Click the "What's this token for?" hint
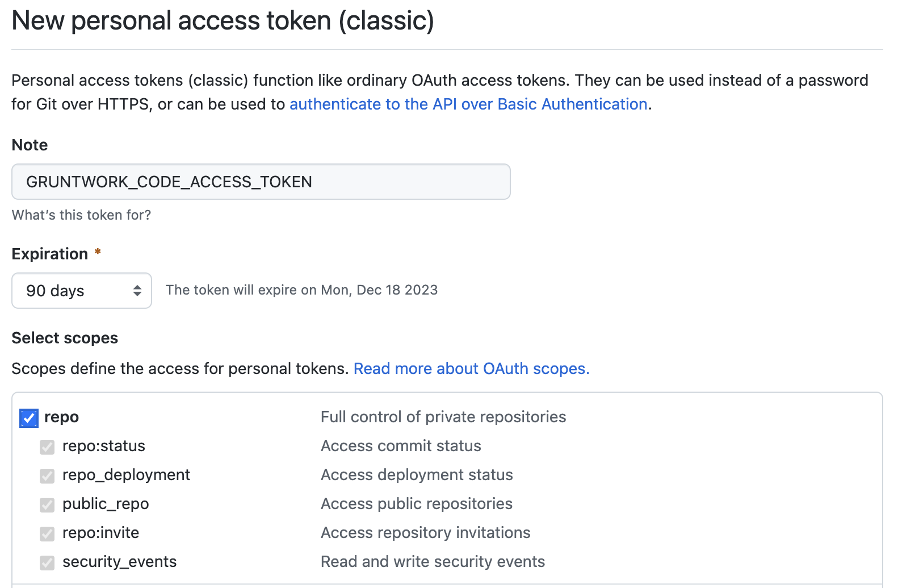The image size is (898, 588). tap(81, 215)
